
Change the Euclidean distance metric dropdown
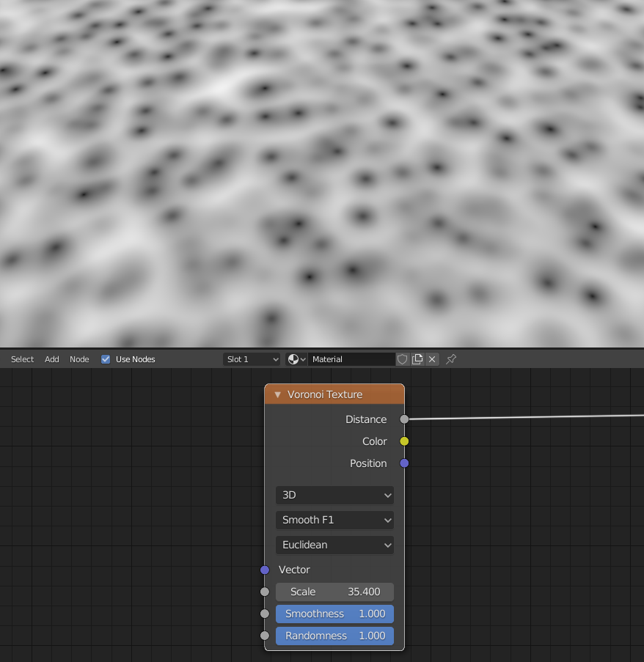coord(334,545)
